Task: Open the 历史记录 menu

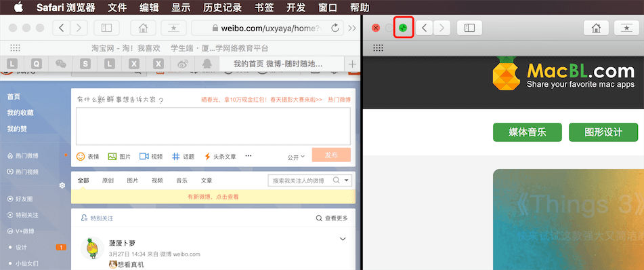Action: coord(223,7)
